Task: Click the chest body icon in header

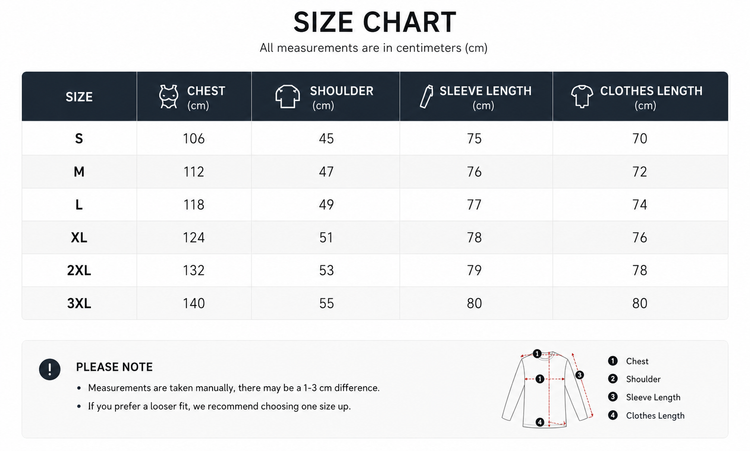Action: pyautogui.click(x=169, y=97)
